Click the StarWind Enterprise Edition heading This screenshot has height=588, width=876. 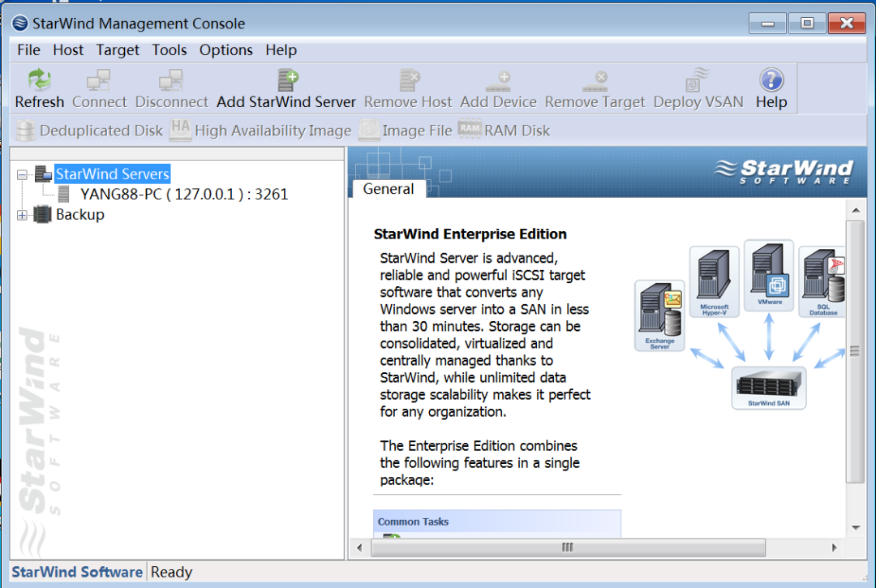coord(470,234)
